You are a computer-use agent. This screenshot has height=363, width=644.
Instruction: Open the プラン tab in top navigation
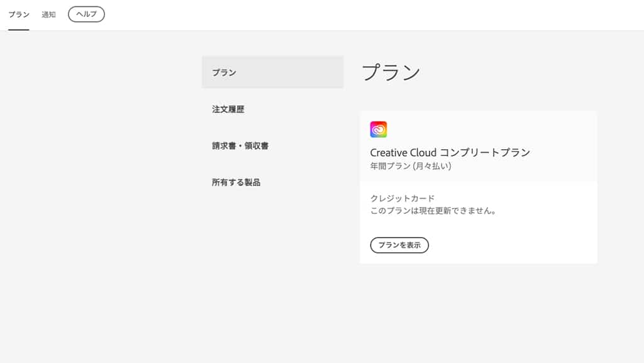[19, 14]
